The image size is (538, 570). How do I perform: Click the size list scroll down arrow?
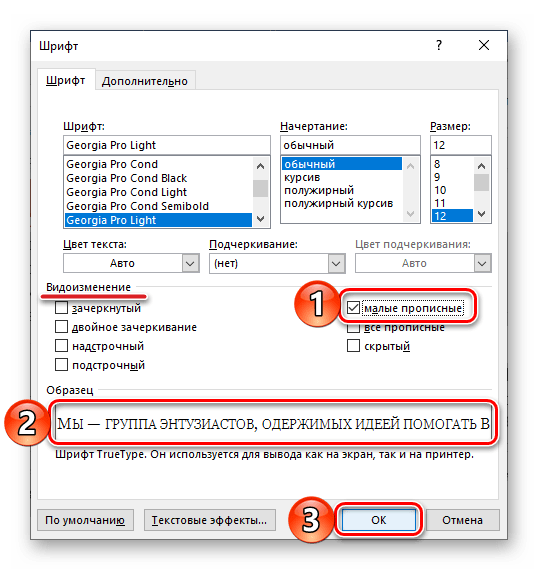[x=481, y=214]
